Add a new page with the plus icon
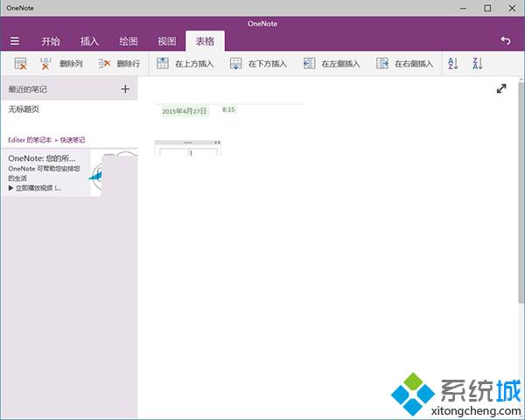Image resolution: width=525 pixels, height=420 pixels. [125, 88]
